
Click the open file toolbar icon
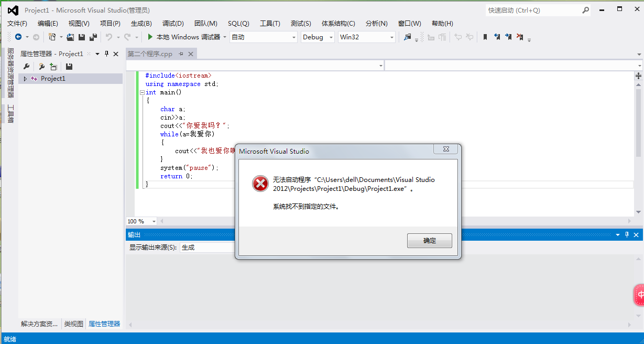point(70,37)
